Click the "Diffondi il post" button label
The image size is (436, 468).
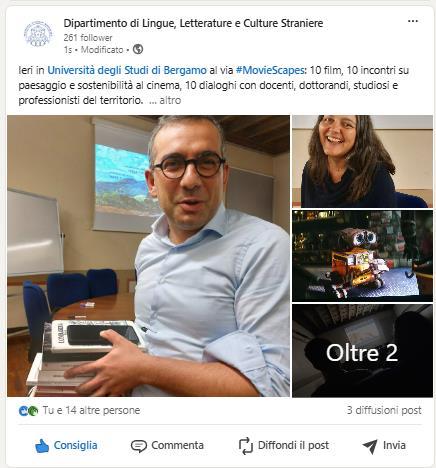pyautogui.click(x=293, y=445)
